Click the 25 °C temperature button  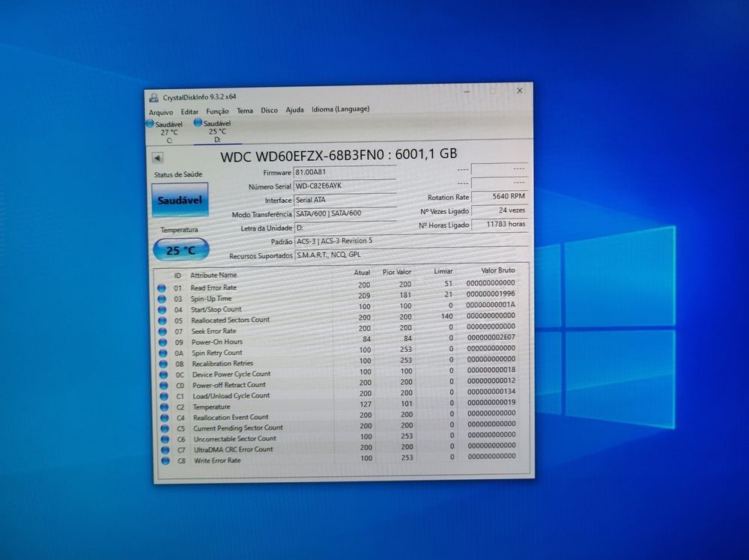[181, 250]
